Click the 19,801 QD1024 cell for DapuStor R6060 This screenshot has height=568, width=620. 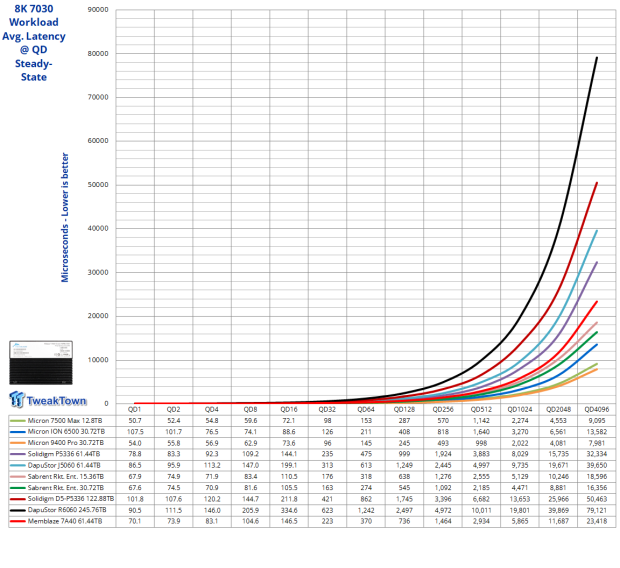[520, 510]
